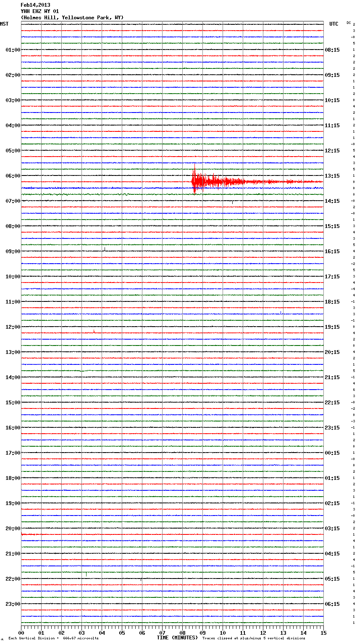The height and width of the screenshot is (644, 357).
Task: Click the 'MST' column header
Action: (4, 24)
